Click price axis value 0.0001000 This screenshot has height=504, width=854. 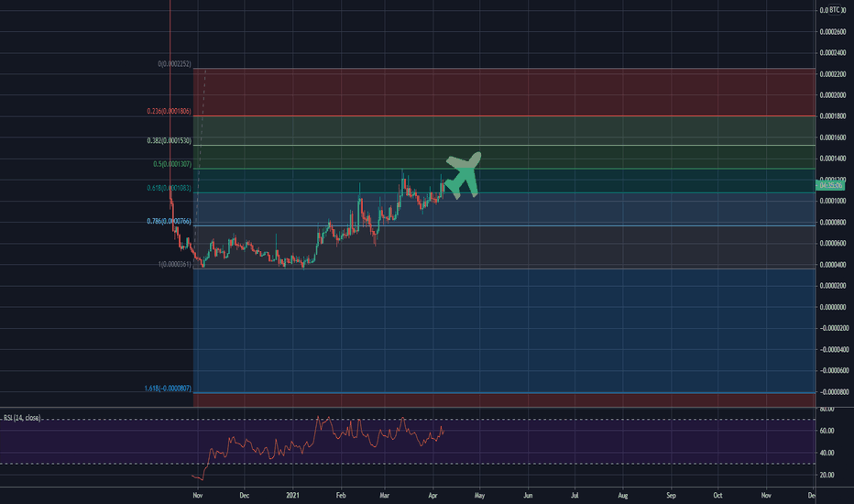833,201
